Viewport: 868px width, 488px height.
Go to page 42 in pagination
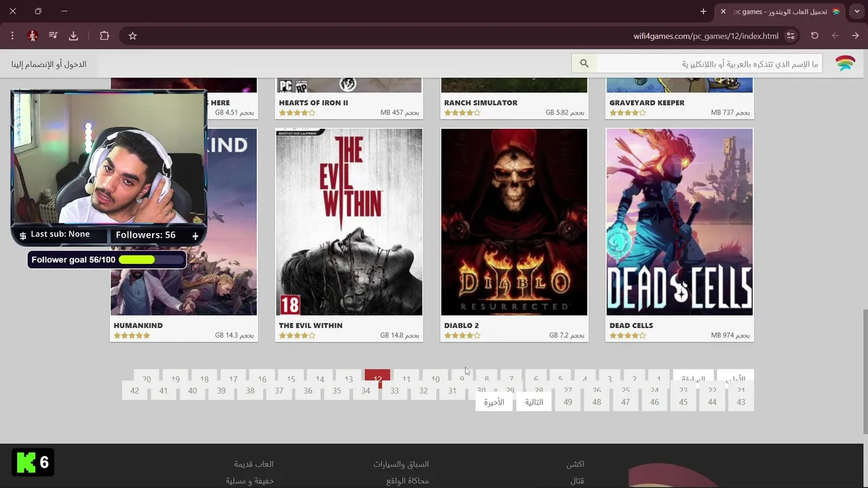click(x=134, y=390)
